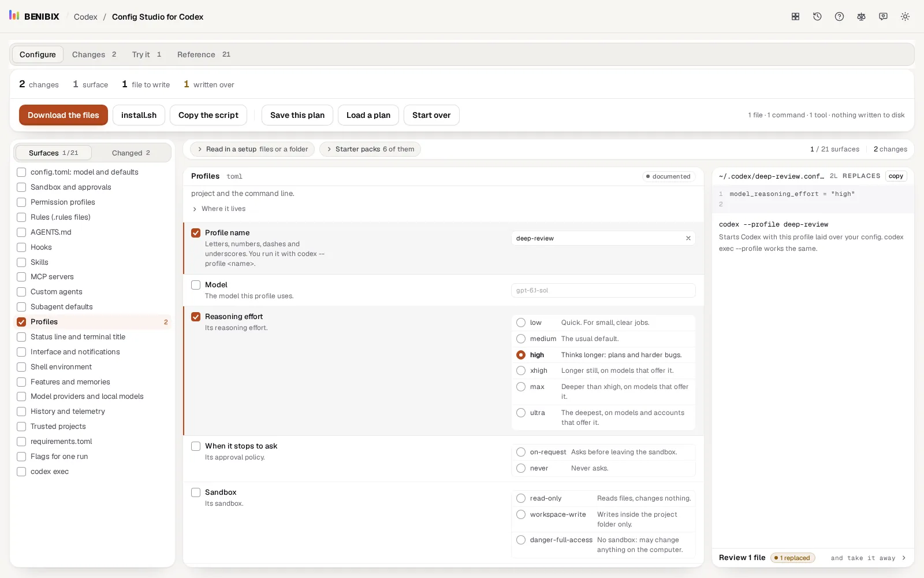Disable the Profile name field checkbox
Viewport: 924px width, 578px height.
(196, 233)
